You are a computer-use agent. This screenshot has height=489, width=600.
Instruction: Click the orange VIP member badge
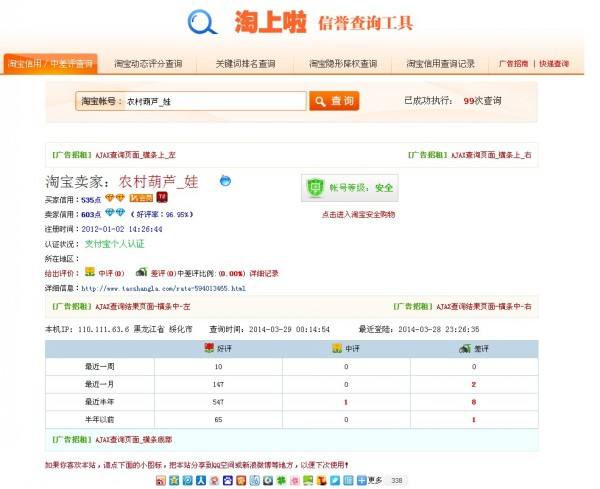[x=141, y=198]
